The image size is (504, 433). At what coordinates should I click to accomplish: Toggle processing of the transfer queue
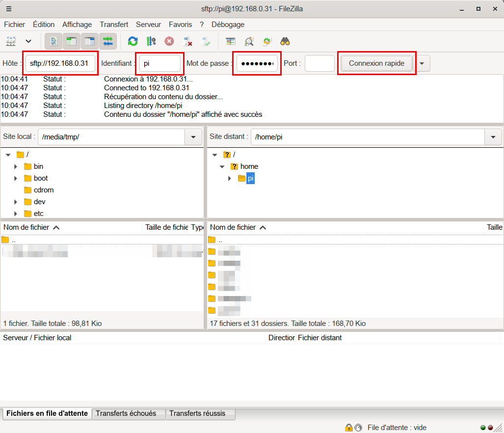[151, 41]
